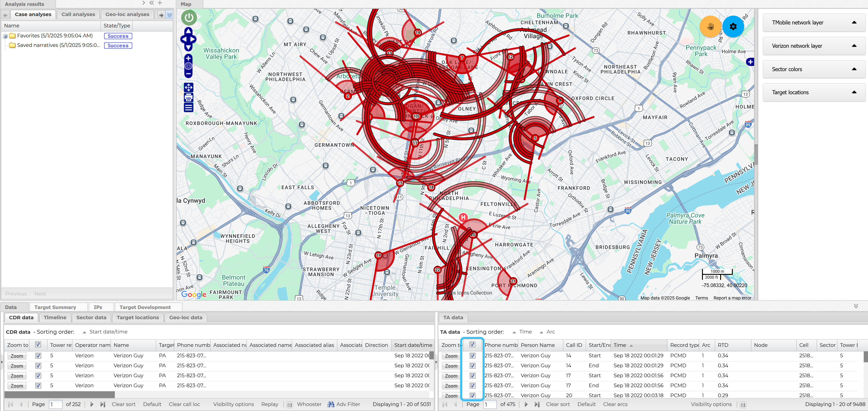The width and height of the screenshot is (868, 411).
Task: Zoom out the map with minus button
Action: [188, 73]
